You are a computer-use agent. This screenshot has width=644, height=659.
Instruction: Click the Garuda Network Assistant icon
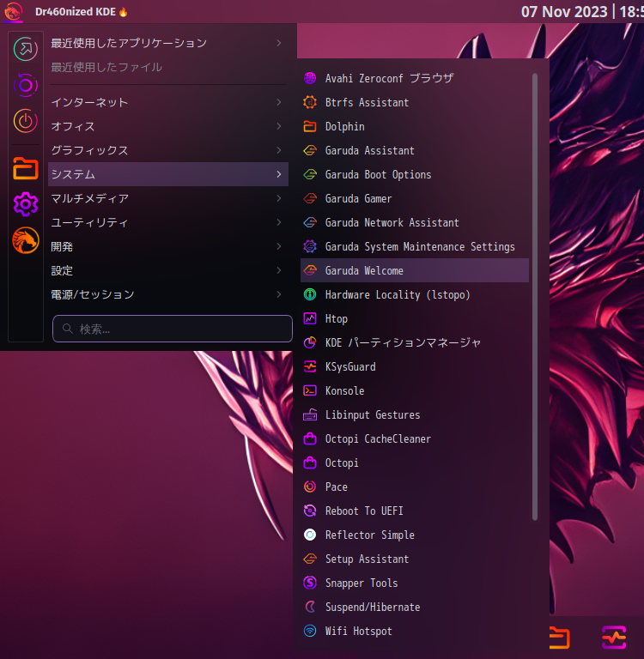(x=310, y=222)
